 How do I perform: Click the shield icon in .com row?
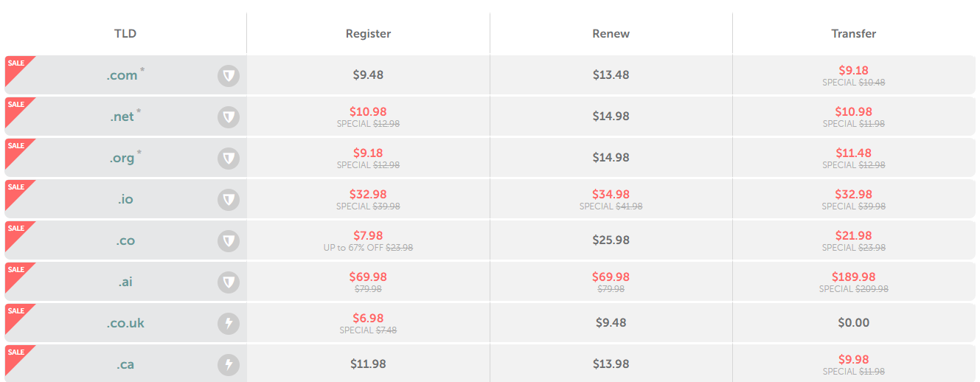[229, 75]
